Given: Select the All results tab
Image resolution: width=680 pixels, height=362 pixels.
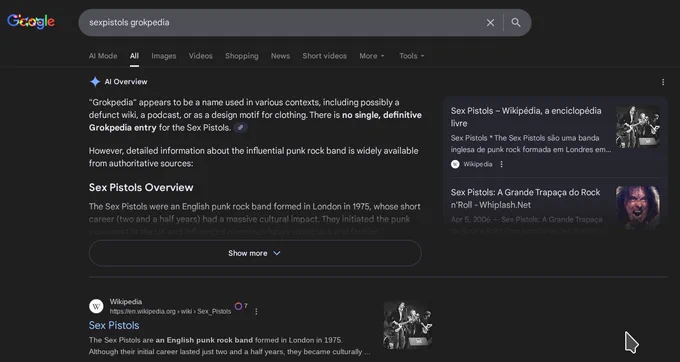Looking at the screenshot, I should [x=134, y=56].
